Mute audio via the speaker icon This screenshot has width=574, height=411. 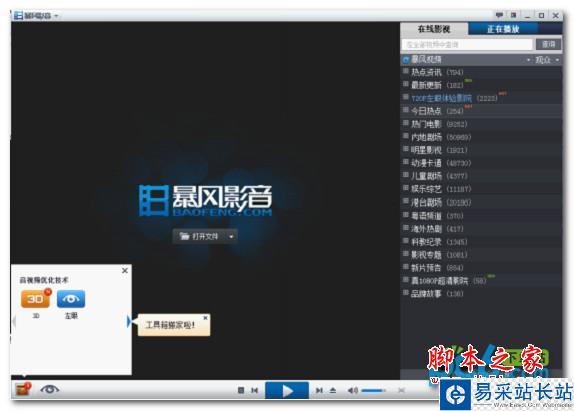(x=352, y=391)
